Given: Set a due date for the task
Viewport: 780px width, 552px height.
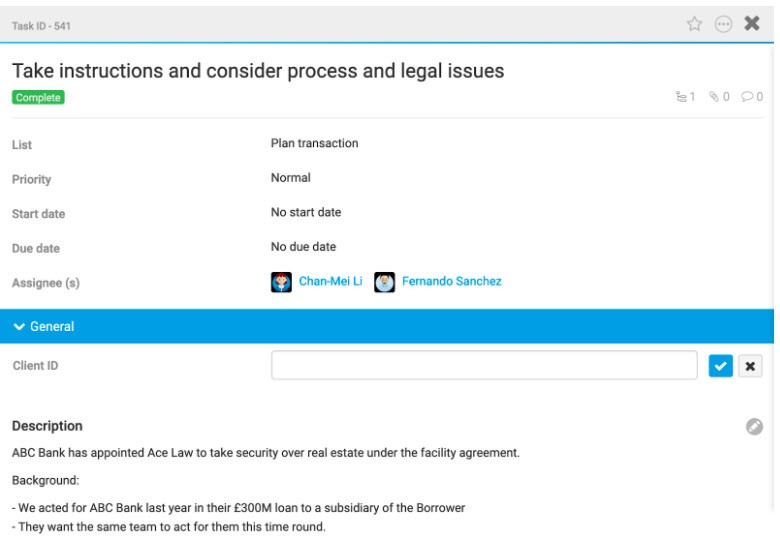Looking at the screenshot, I should coord(303,247).
